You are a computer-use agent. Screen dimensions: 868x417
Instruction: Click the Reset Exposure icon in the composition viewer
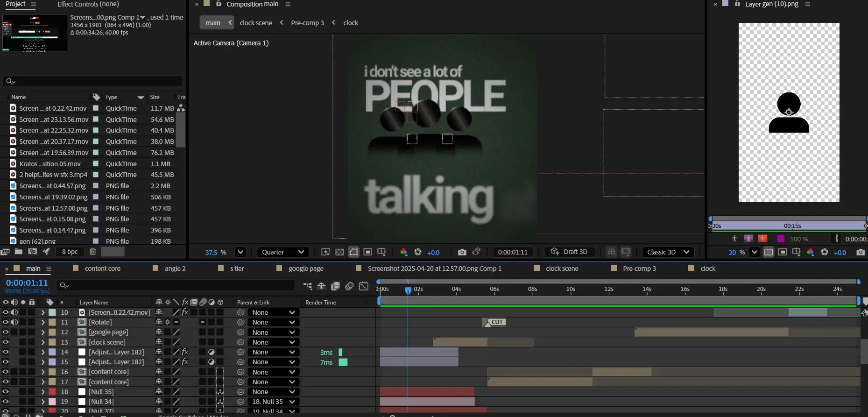point(418,252)
